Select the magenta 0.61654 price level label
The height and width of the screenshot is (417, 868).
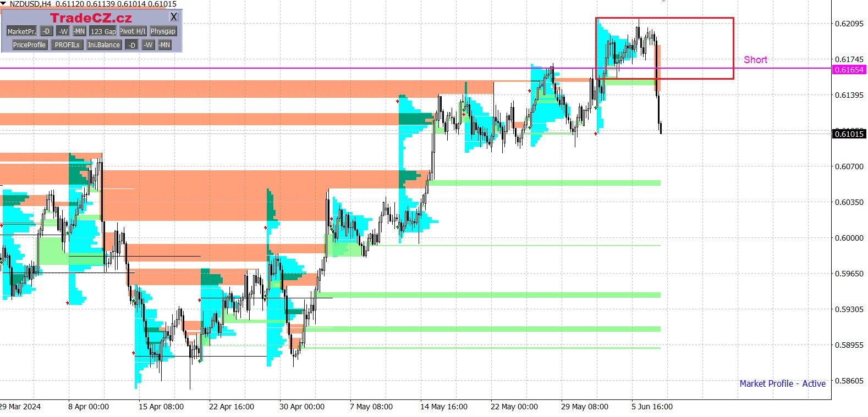(849, 70)
